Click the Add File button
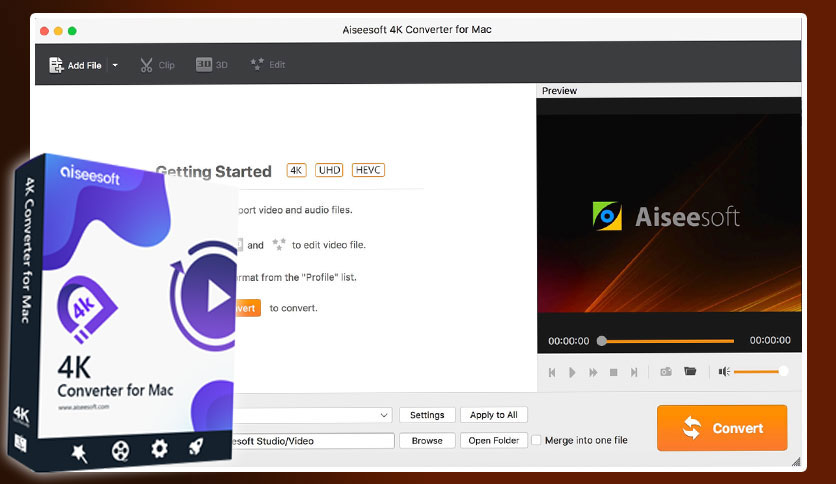The width and height of the screenshot is (836, 484). pyautogui.click(x=75, y=65)
